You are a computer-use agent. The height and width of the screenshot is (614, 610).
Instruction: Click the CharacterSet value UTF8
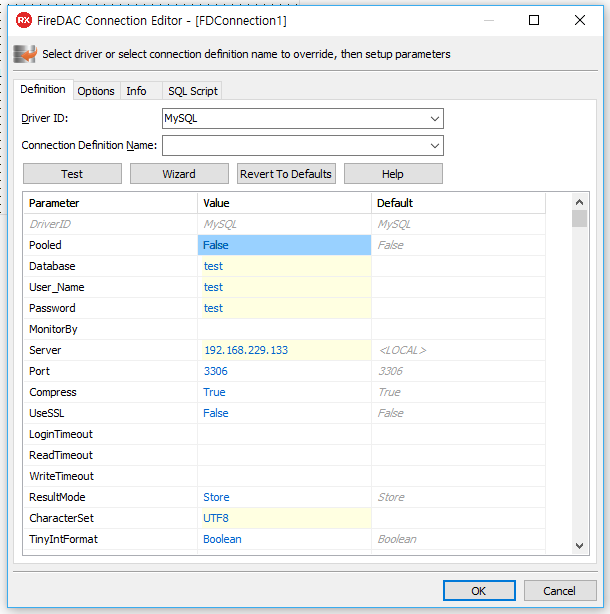click(x=284, y=518)
